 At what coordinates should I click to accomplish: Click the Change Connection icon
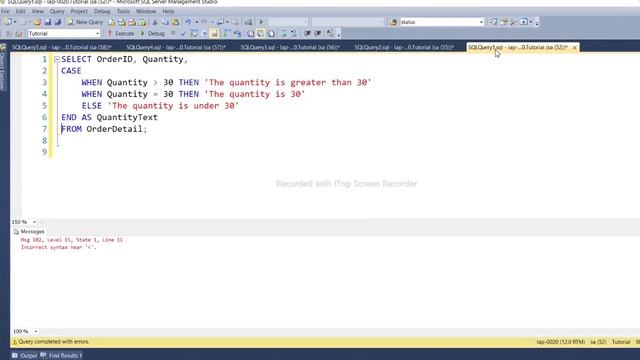(19, 33)
